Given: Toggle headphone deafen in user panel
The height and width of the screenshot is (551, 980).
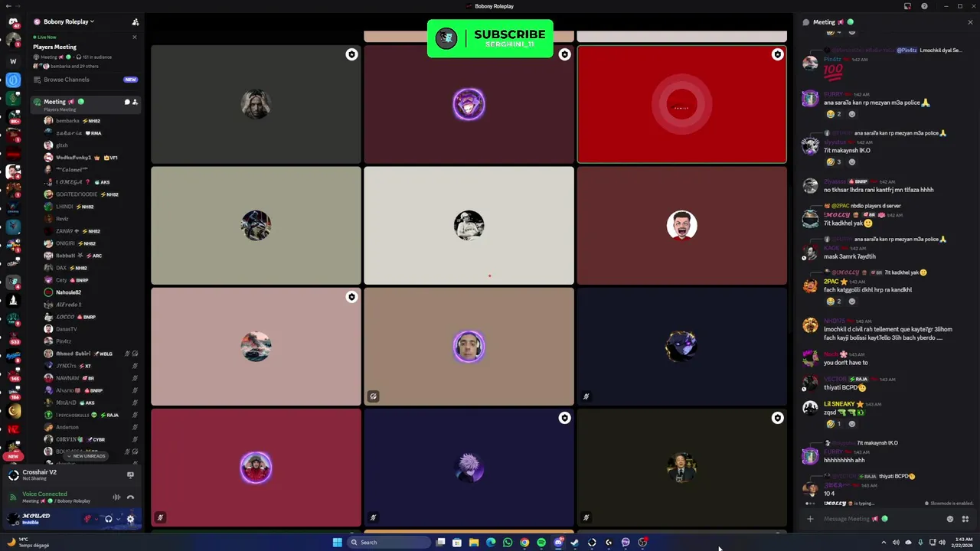Looking at the screenshot, I should (x=109, y=519).
